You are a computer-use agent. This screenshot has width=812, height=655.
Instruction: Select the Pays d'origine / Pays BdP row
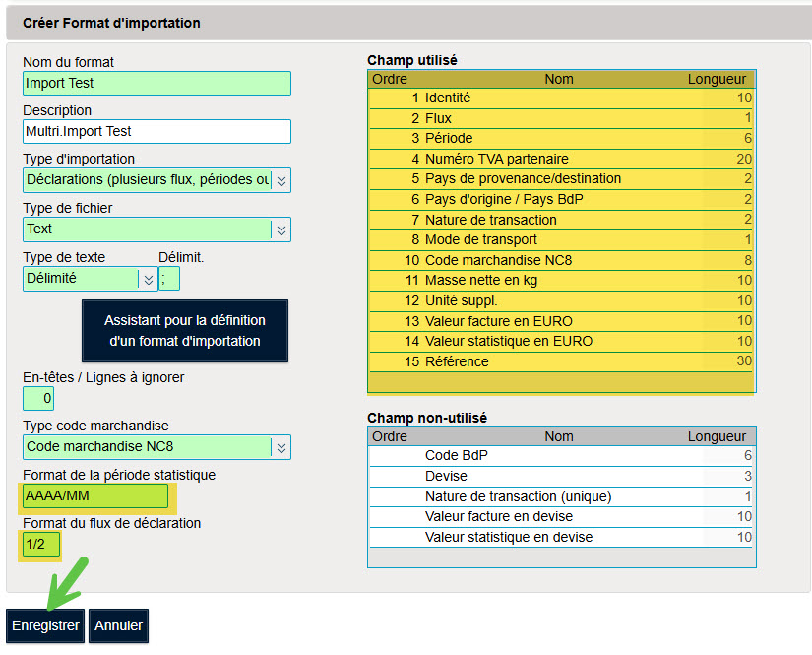pyautogui.click(x=561, y=200)
